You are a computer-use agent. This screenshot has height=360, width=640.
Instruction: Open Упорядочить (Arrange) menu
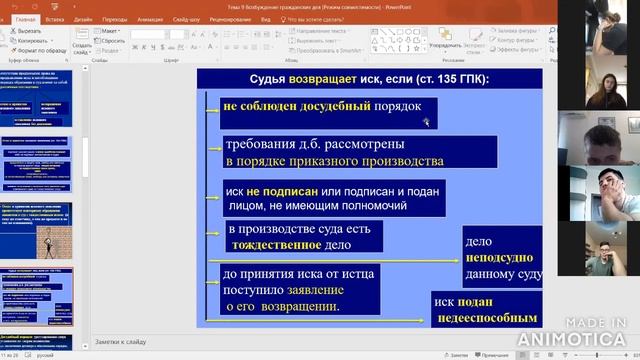point(445,39)
